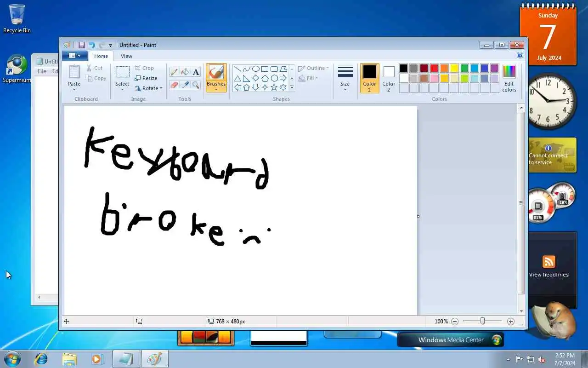Click the zoom in plus button
The height and width of the screenshot is (368, 588).
510,322
